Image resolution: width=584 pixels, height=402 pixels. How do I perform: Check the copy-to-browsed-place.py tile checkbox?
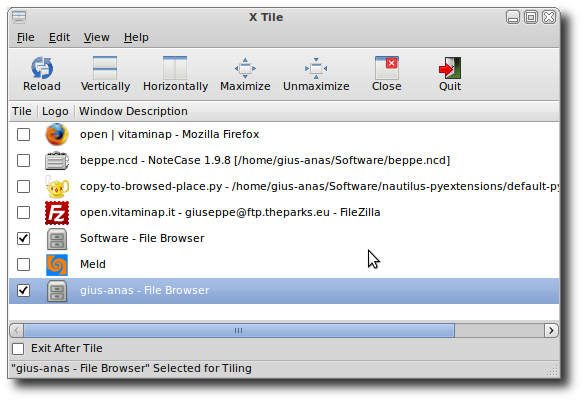pos(23,186)
